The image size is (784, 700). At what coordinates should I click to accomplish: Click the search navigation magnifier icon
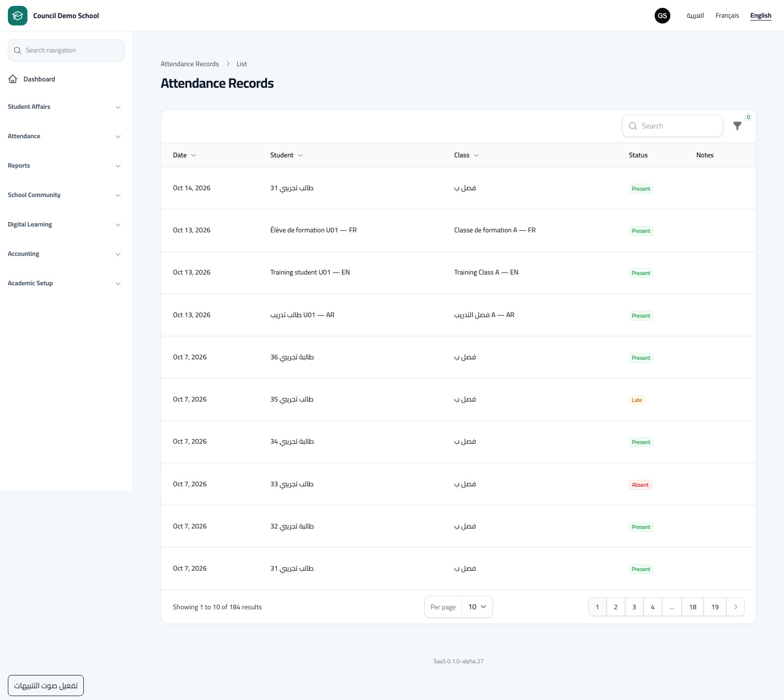click(18, 50)
